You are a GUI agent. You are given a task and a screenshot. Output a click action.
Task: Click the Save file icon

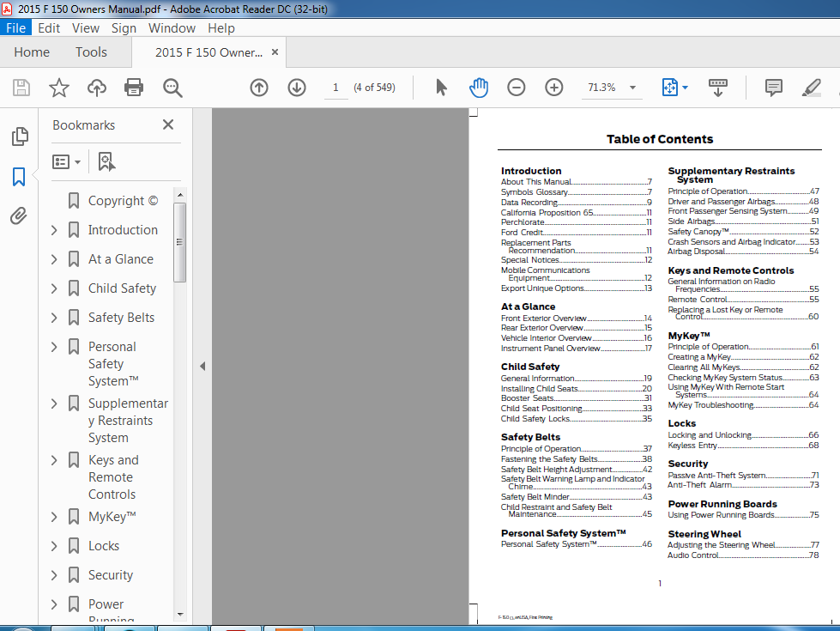click(x=21, y=88)
